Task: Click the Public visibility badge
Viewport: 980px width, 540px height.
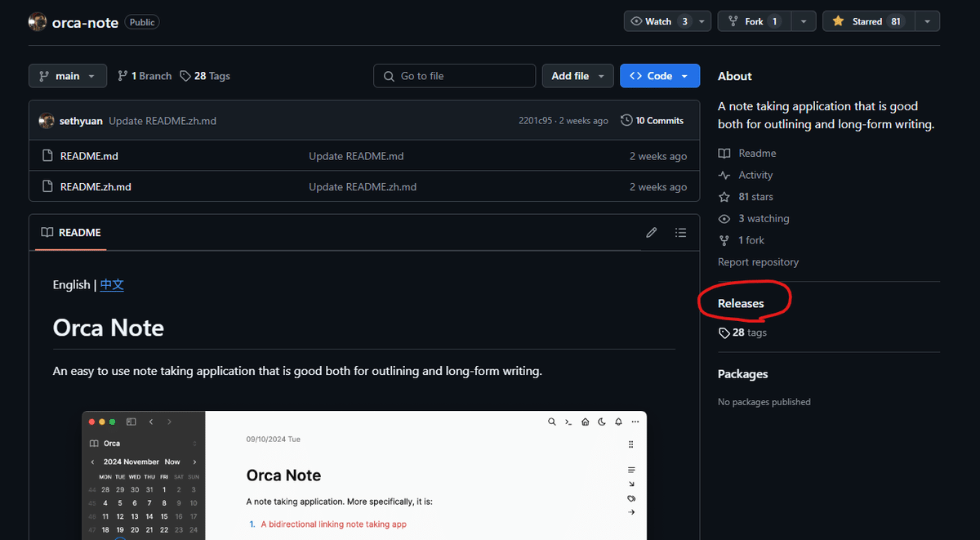Action: 142,22
